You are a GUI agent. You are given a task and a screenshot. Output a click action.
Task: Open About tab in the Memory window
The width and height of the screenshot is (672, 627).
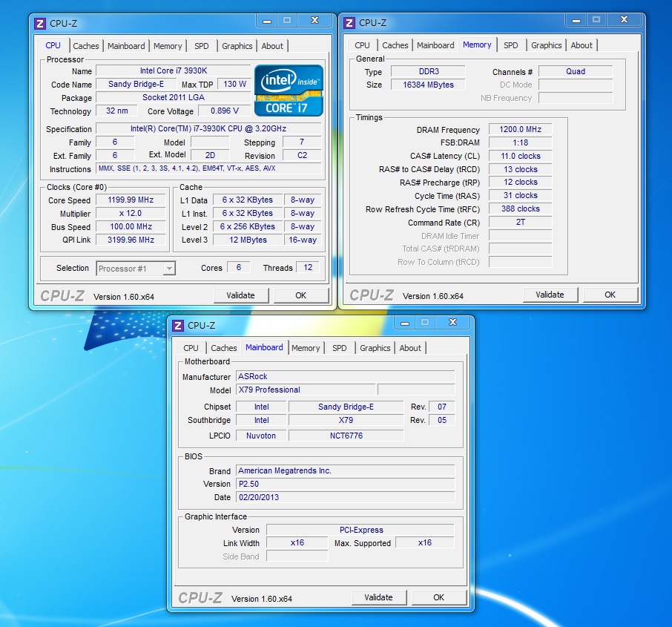(x=582, y=45)
